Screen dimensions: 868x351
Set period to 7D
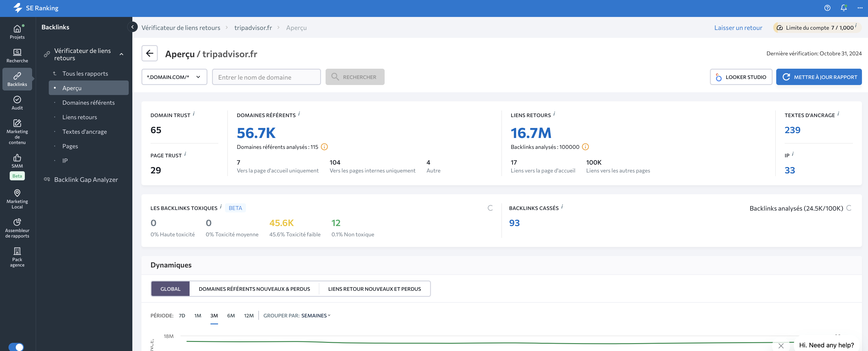click(x=182, y=315)
